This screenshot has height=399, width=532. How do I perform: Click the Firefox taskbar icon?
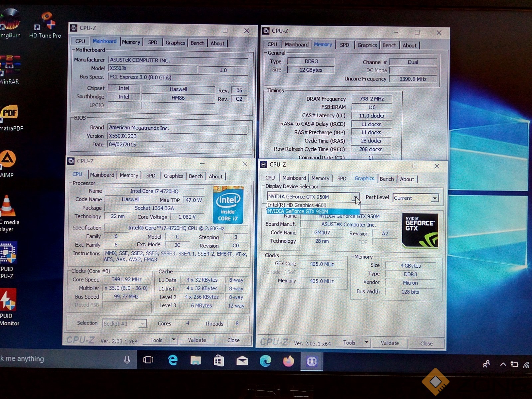pyautogui.click(x=288, y=361)
